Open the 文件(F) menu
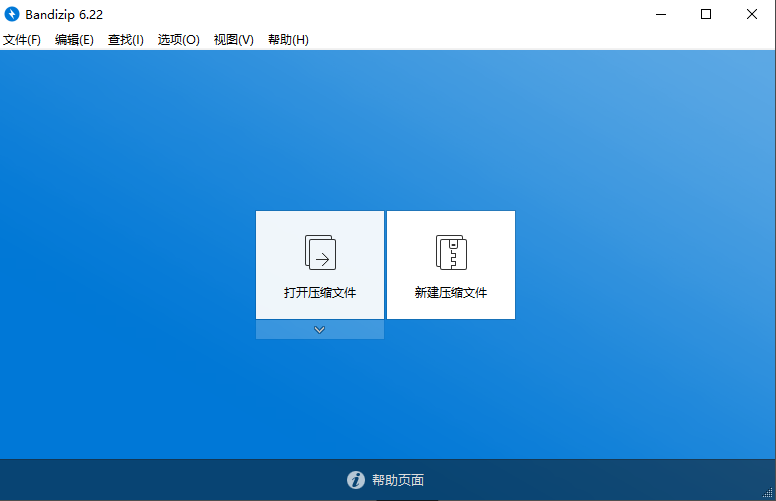This screenshot has width=776, height=501. (22, 40)
